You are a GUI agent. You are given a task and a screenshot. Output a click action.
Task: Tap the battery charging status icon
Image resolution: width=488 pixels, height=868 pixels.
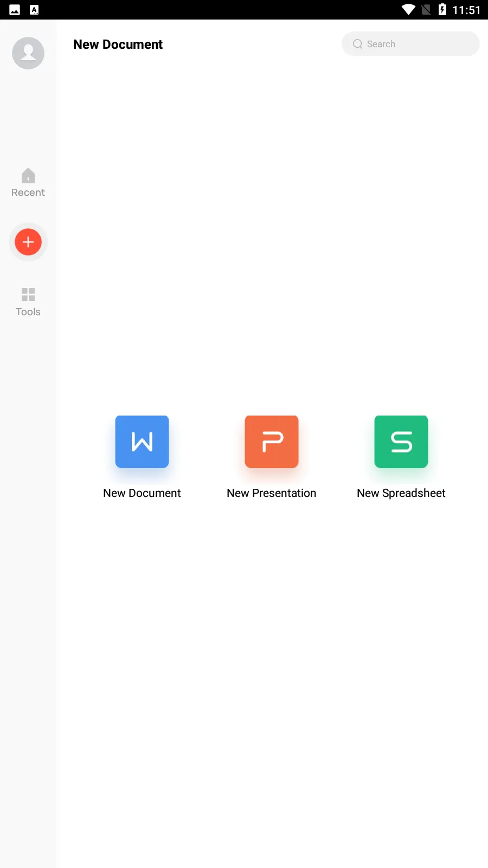tap(442, 10)
